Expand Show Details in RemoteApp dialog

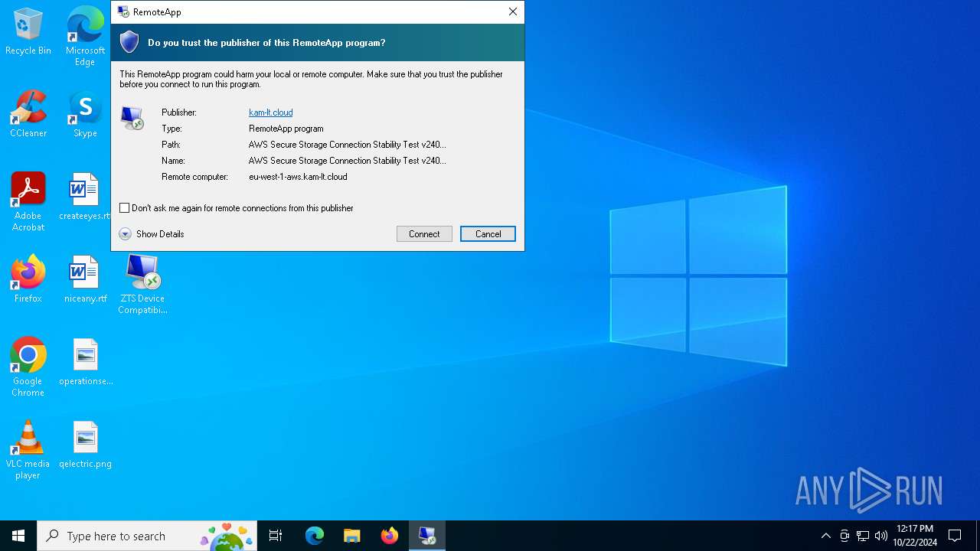(x=152, y=234)
